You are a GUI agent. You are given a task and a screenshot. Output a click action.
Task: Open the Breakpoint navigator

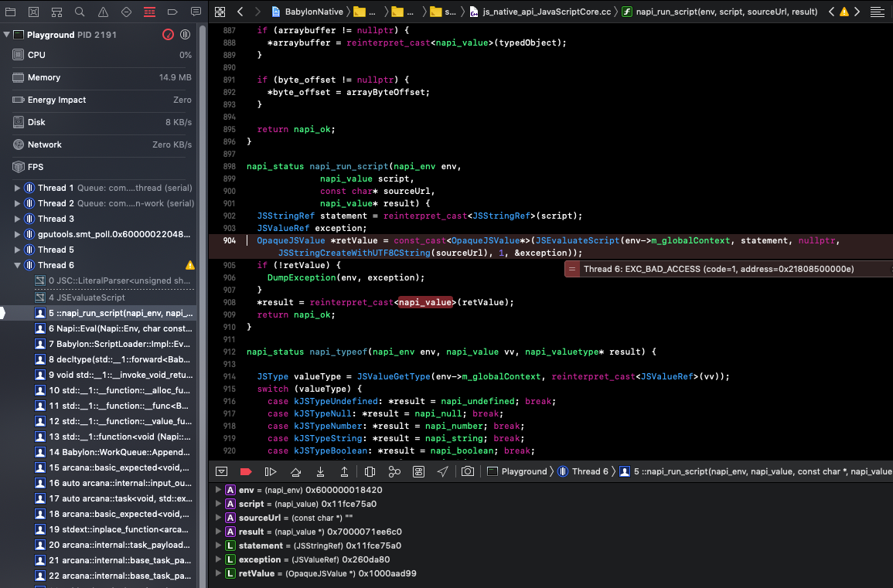172,12
